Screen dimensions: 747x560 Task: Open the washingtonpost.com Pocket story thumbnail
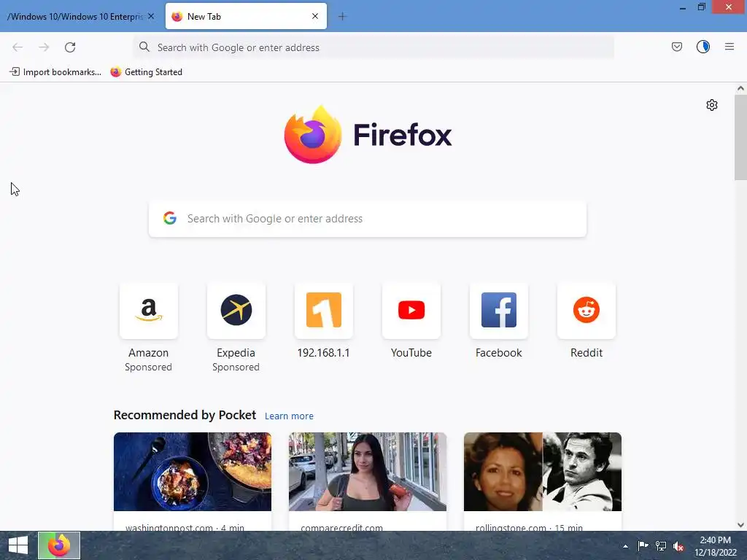click(x=193, y=472)
